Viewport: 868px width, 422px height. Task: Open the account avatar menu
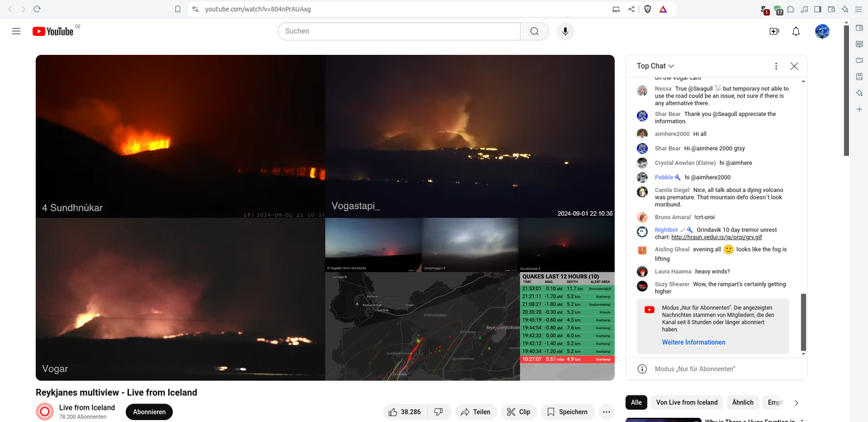point(823,31)
